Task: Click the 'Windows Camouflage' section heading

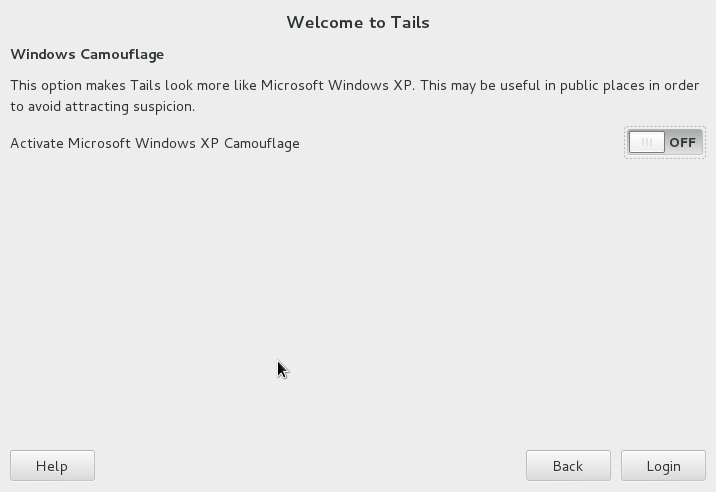Action: pos(87,54)
